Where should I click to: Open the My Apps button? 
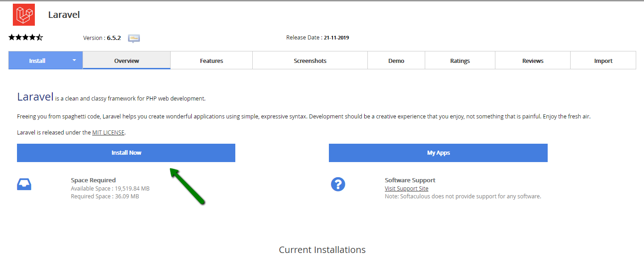438,153
